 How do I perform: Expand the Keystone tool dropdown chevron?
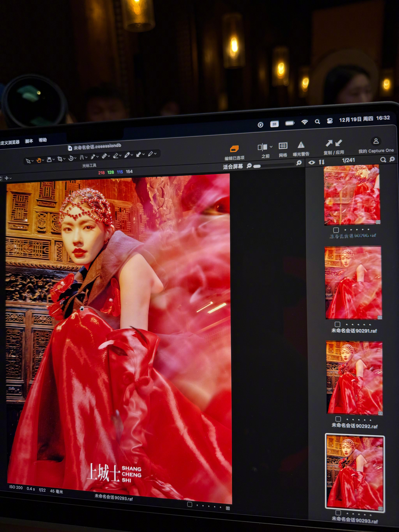(x=86, y=157)
